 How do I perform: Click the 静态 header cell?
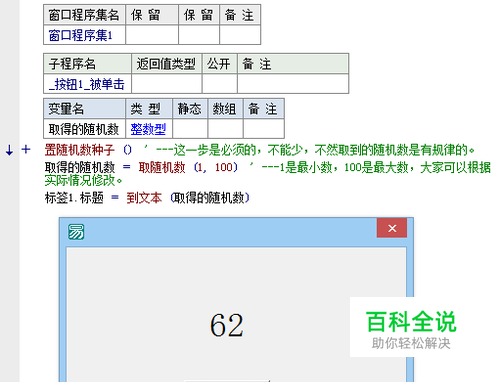click(190, 109)
